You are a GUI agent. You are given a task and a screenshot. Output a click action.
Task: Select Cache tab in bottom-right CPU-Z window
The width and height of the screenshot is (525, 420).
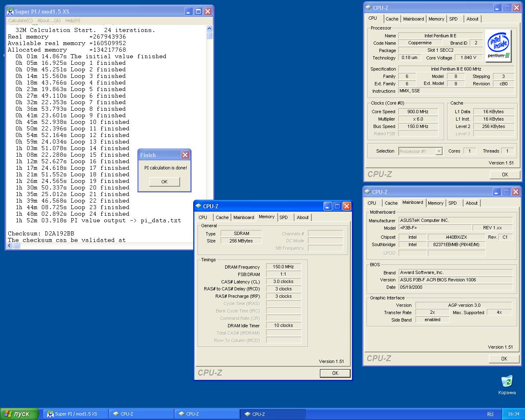click(391, 203)
